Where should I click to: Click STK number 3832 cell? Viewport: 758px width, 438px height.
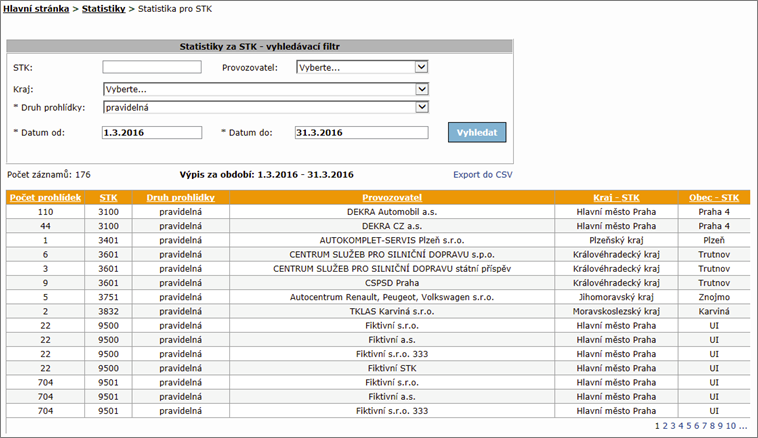click(108, 311)
